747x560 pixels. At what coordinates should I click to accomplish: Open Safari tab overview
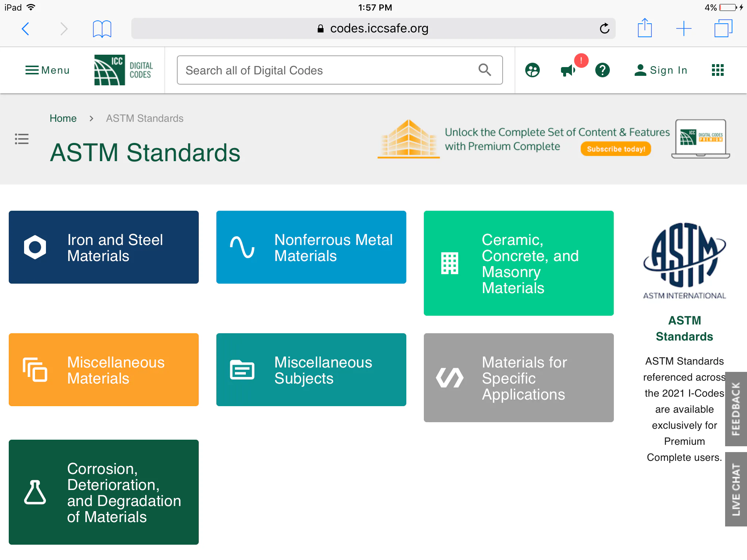pyautogui.click(x=723, y=28)
